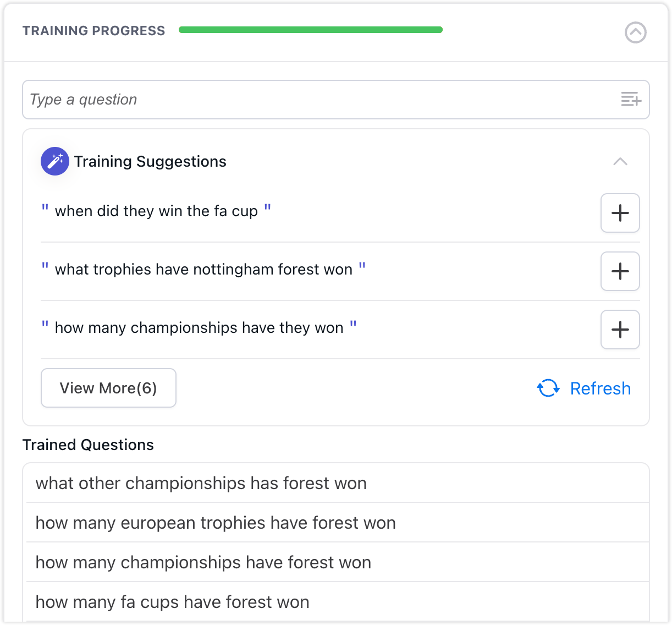Select "what other championships has forest won" question
This screenshot has width=672, height=625.
tap(201, 483)
